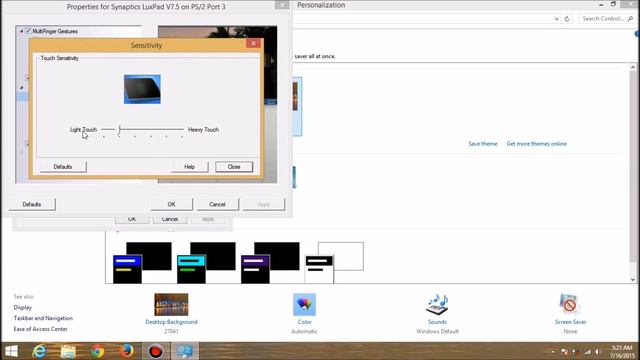
Task: Click Defaults in Synaptics Properties window
Action: coord(32,204)
